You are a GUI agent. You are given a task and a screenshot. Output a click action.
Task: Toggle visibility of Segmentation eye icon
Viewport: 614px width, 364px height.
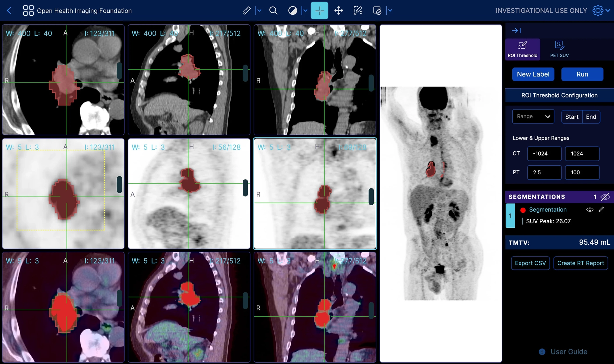(590, 210)
